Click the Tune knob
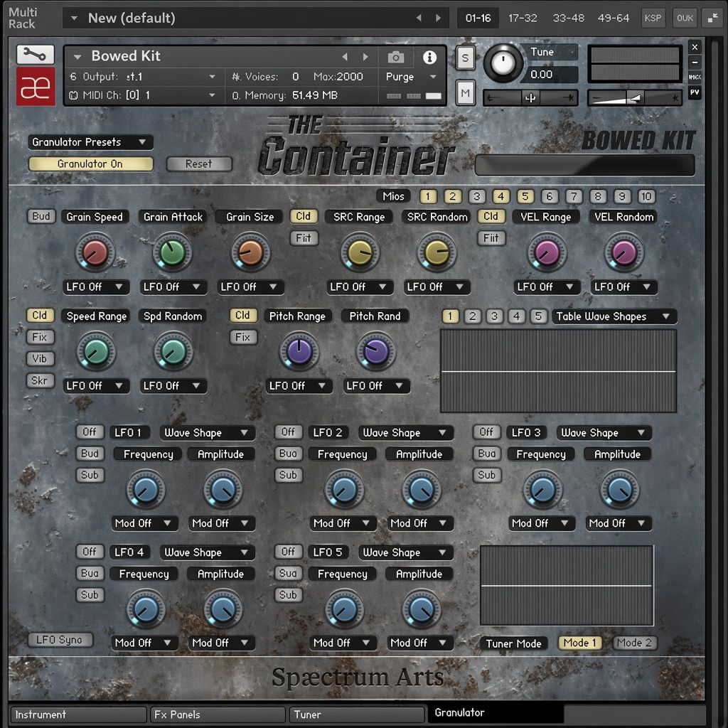The width and height of the screenshot is (728, 728). click(503, 63)
